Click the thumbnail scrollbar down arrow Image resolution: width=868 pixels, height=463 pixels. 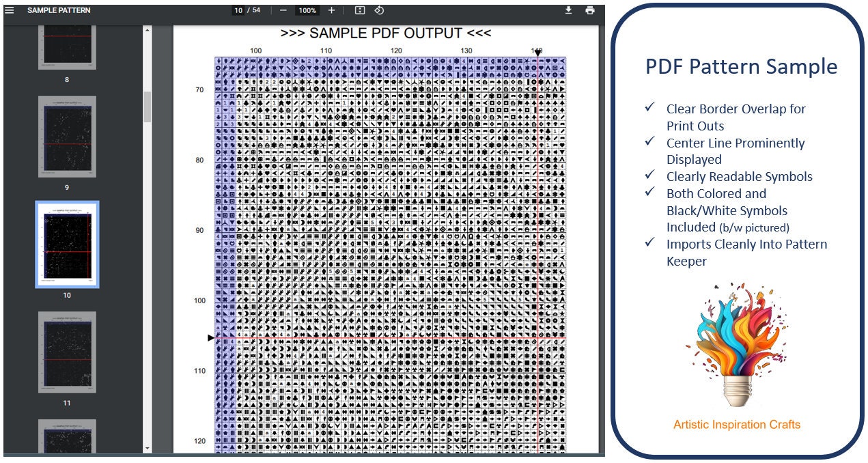(x=147, y=449)
